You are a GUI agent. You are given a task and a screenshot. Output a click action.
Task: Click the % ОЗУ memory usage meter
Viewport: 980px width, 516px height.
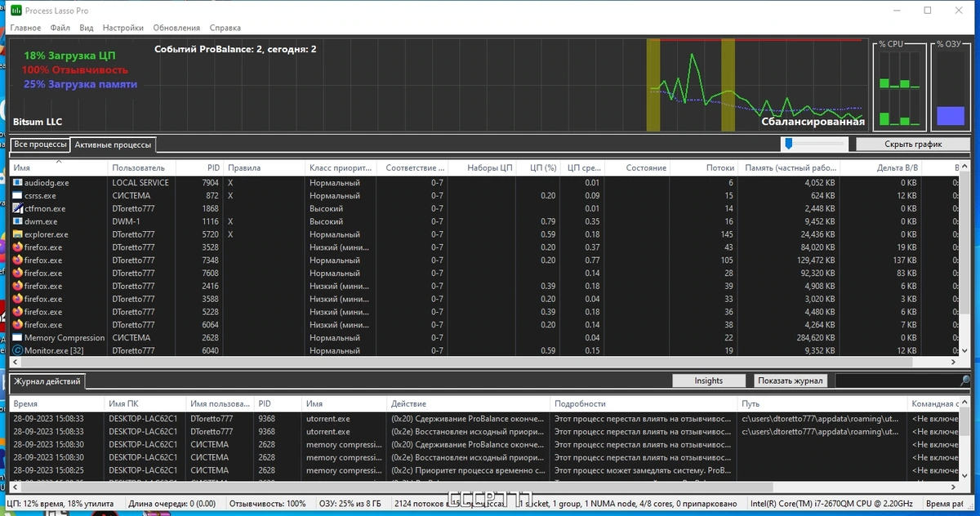coord(951,88)
